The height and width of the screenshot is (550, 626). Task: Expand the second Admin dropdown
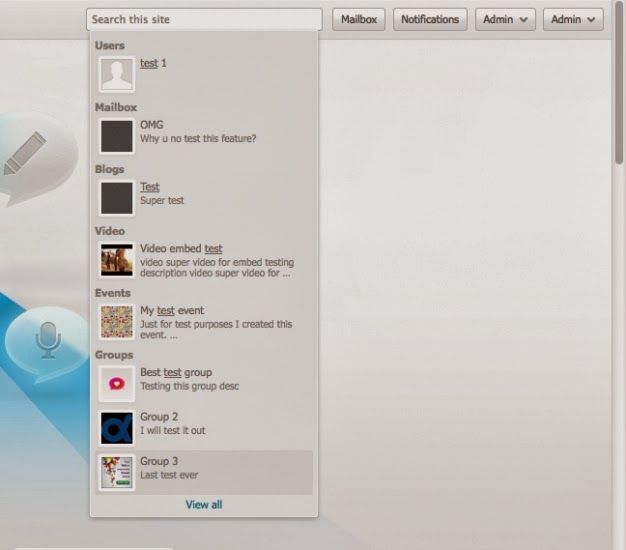click(x=573, y=19)
